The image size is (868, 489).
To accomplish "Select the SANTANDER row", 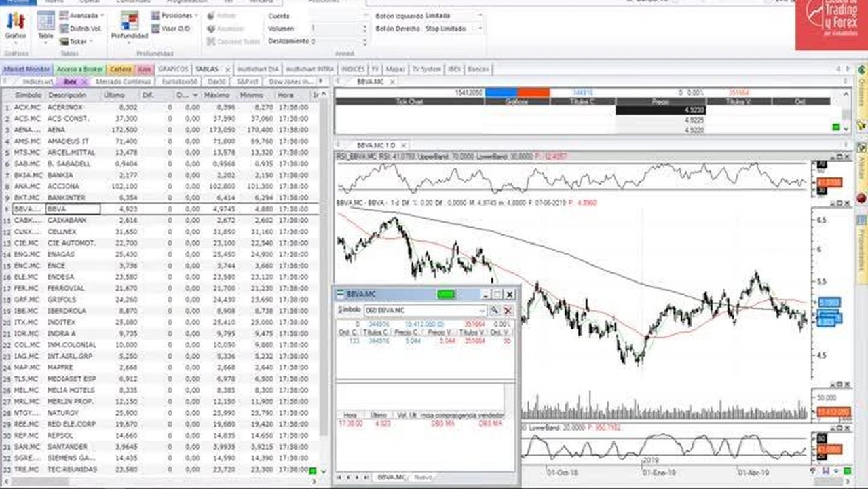I will [159, 446].
